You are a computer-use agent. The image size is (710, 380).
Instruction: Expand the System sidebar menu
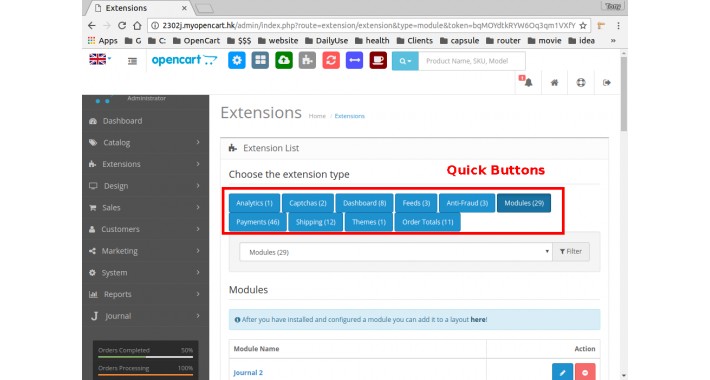click(146, 273)
